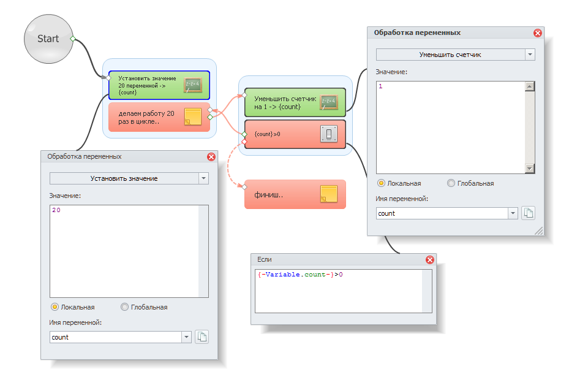
Task: Click scroll down arrow in 'Уменьшить счетчик' value field
Action: pos(529,169)
